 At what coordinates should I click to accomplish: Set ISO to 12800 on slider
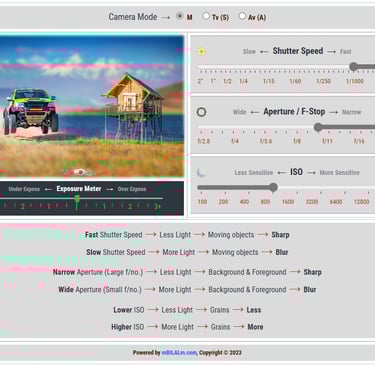click(361, 187)
